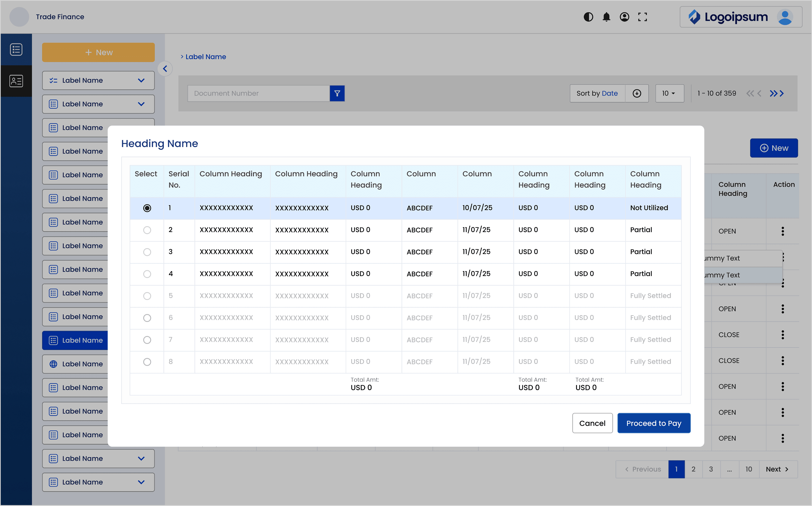
Task: Open the list view icon in the left rail
Action: 16,50
